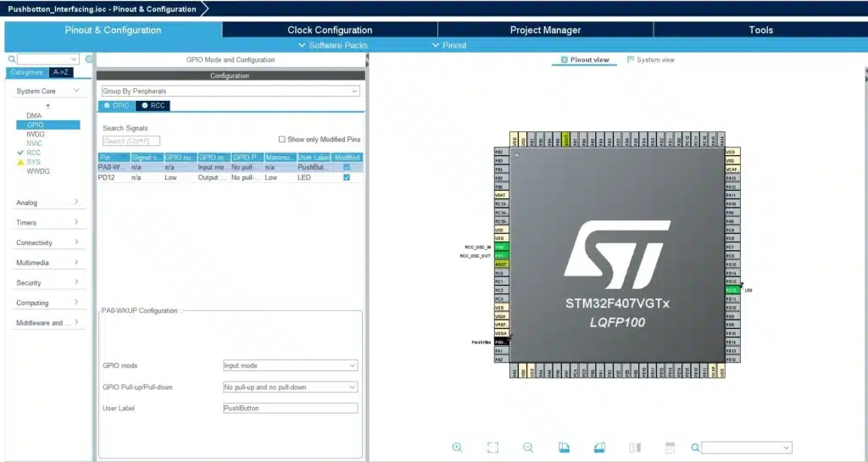This screenshot has width=868, height=462.
Task: Click the vertical split view icon
Action: 635,448
